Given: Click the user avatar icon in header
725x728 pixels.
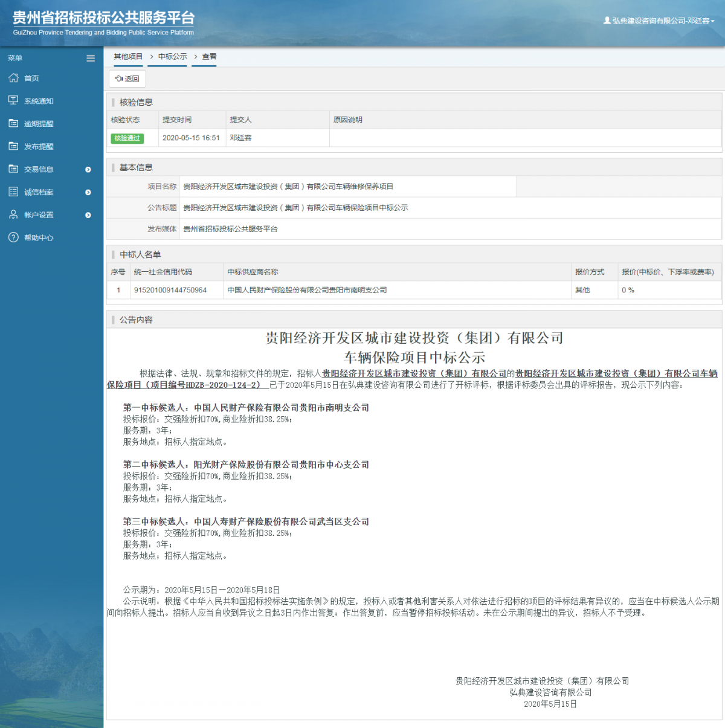Looking at the screenshot, I should (607, 21).
